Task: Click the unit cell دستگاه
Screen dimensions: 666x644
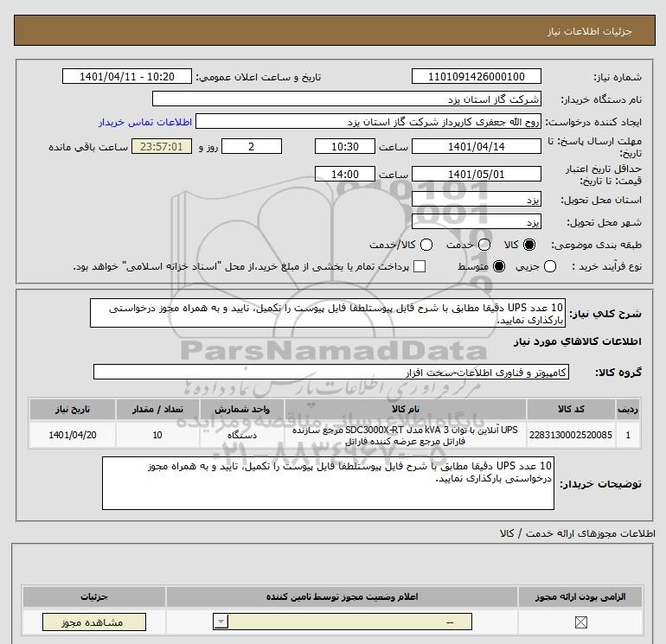Action: click(x=241, y=435)
